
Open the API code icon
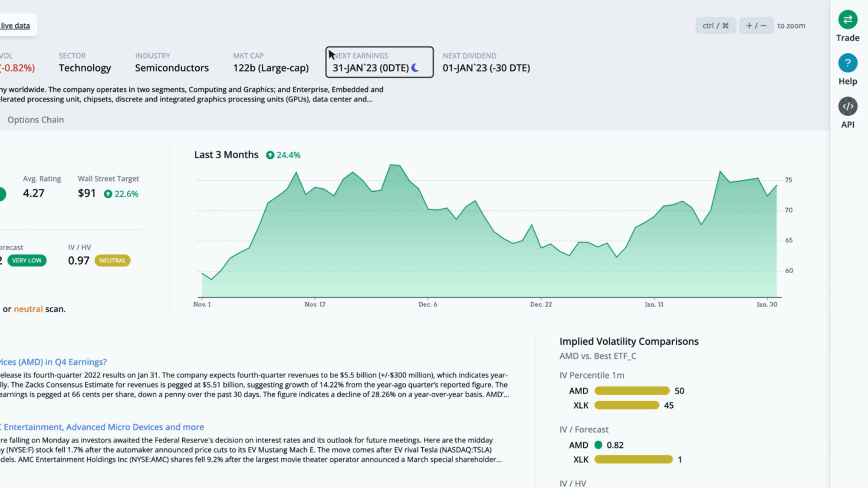[x=848, y=106]
